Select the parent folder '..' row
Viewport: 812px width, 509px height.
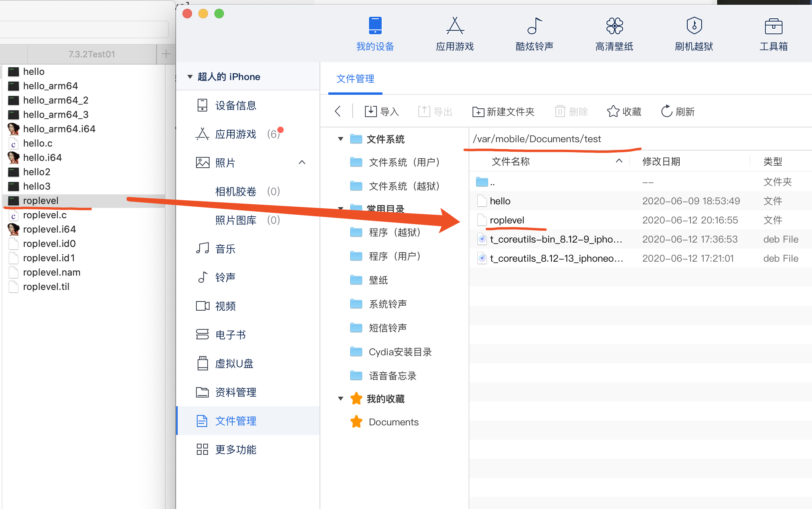(x=640, y=182)
